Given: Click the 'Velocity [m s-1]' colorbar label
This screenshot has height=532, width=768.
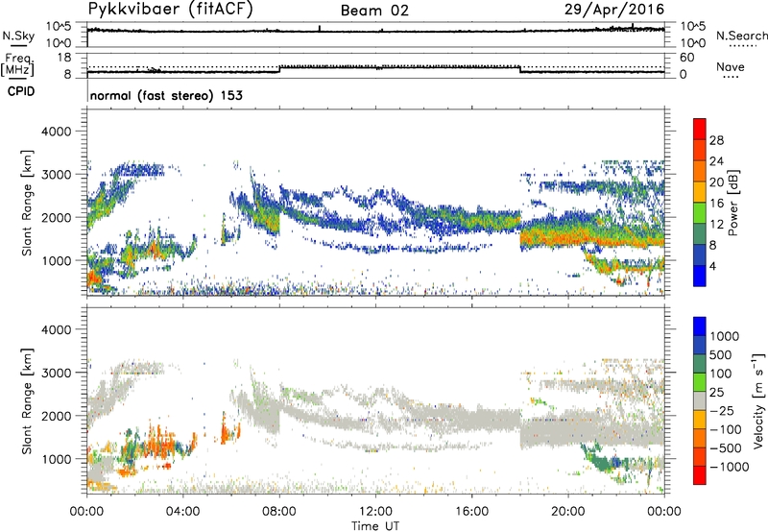Looking at the screenshot, I should [758, 400].
